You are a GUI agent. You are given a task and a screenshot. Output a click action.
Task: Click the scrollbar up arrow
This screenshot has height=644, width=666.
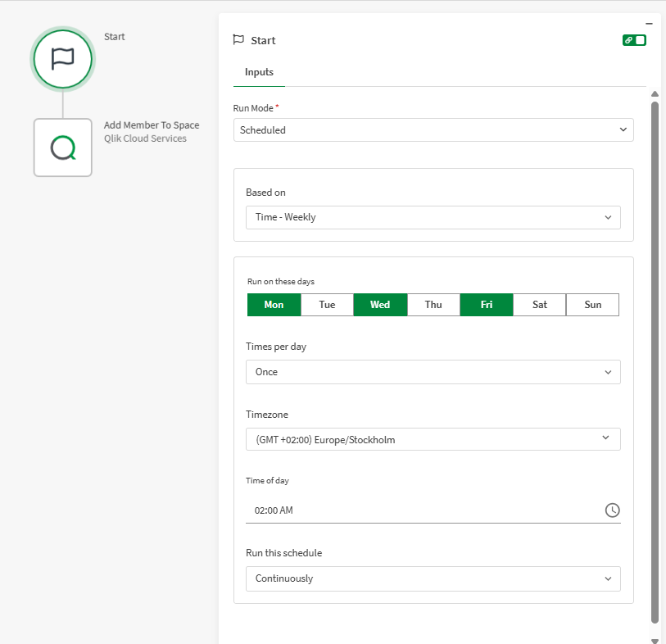[x=655, y=94]
